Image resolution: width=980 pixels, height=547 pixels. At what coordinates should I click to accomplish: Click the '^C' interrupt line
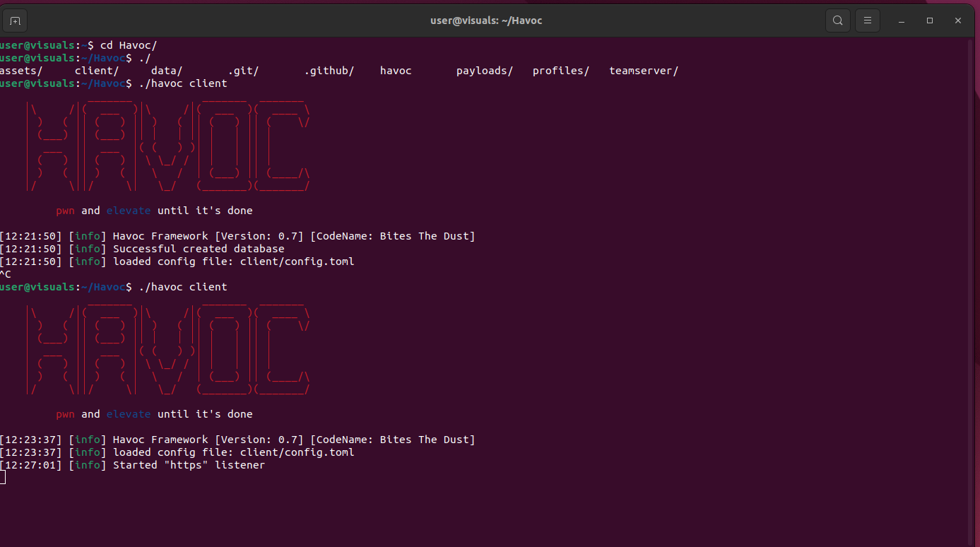point(6,274)
